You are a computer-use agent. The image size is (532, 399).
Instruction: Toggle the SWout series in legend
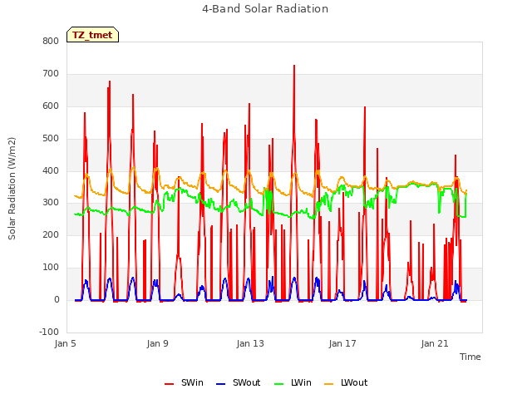[239, 383]
